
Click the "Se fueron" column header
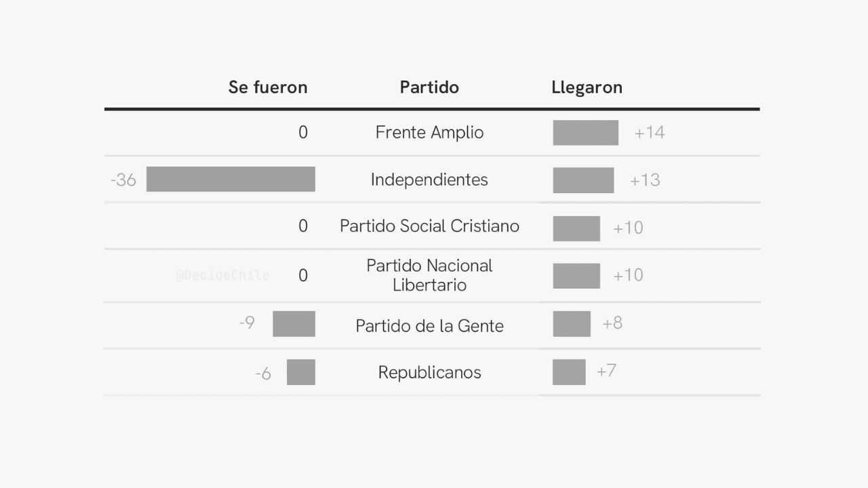pos(268,87)
